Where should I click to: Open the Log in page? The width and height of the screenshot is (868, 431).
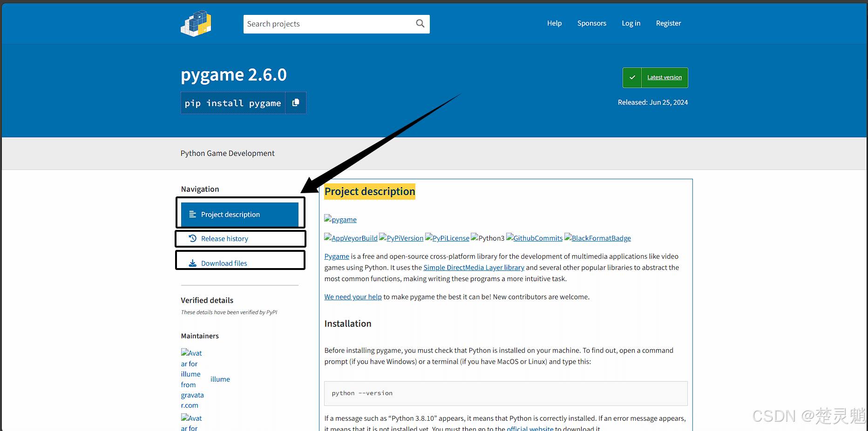[631, 23]
